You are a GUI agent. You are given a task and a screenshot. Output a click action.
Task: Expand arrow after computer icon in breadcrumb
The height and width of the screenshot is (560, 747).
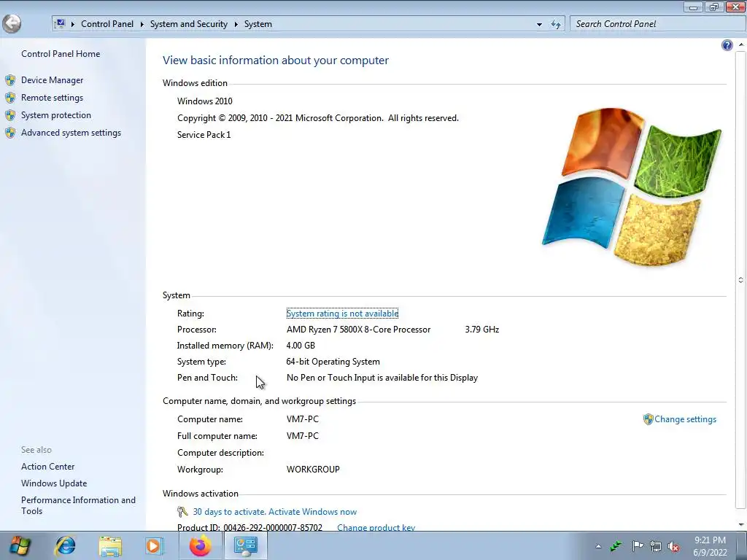coord(73,24)
